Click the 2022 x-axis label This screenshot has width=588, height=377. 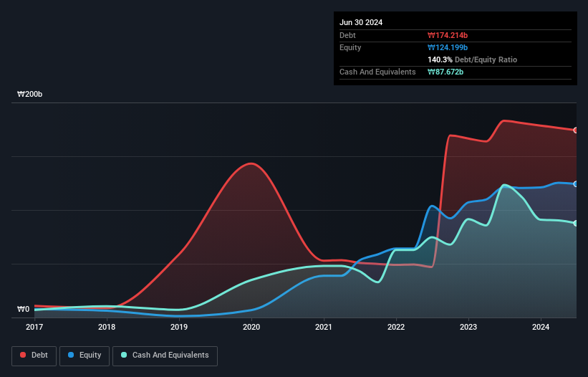point(396,327)
